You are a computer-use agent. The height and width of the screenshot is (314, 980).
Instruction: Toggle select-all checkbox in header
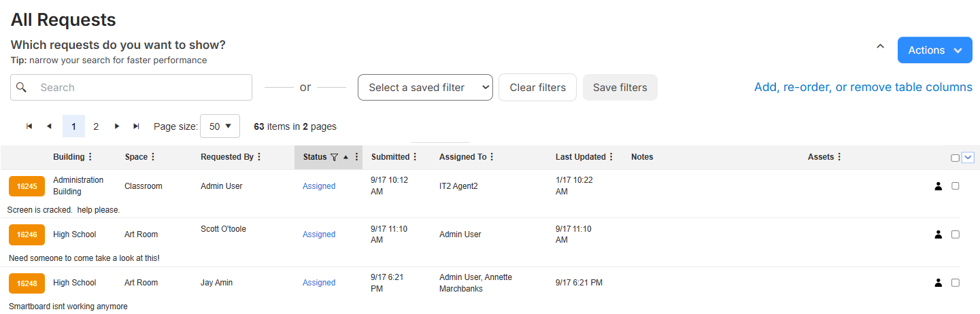click(x=955, y=158)
